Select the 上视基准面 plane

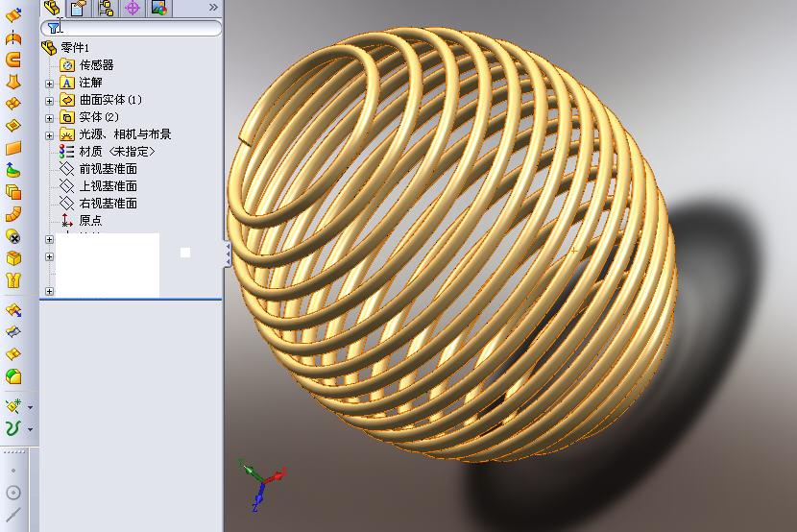tap(98, 186)
